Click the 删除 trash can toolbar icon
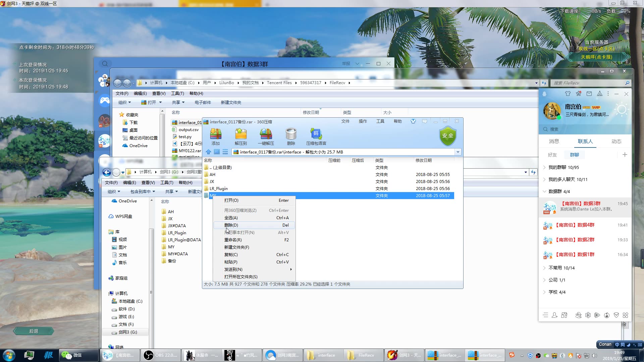Viewport: 644px width, 362px height. (291, 134)
